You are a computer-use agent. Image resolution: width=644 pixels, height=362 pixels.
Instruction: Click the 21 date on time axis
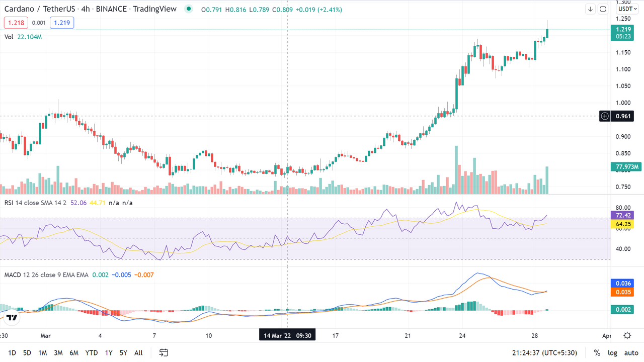(x=408, y=335)
